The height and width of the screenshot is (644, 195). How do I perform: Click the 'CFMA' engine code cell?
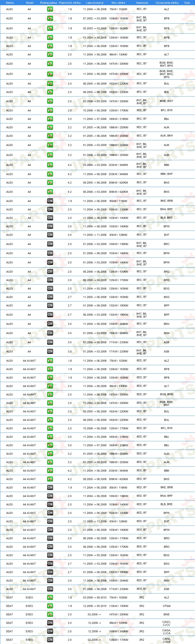[167, 606]
